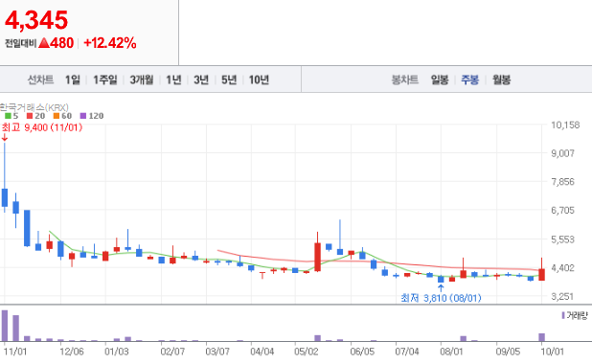The image size is (592, 364).
Task: Switch to 주봉 weekly candle chart
Action: pyautogui.click(x=470, y=80)
